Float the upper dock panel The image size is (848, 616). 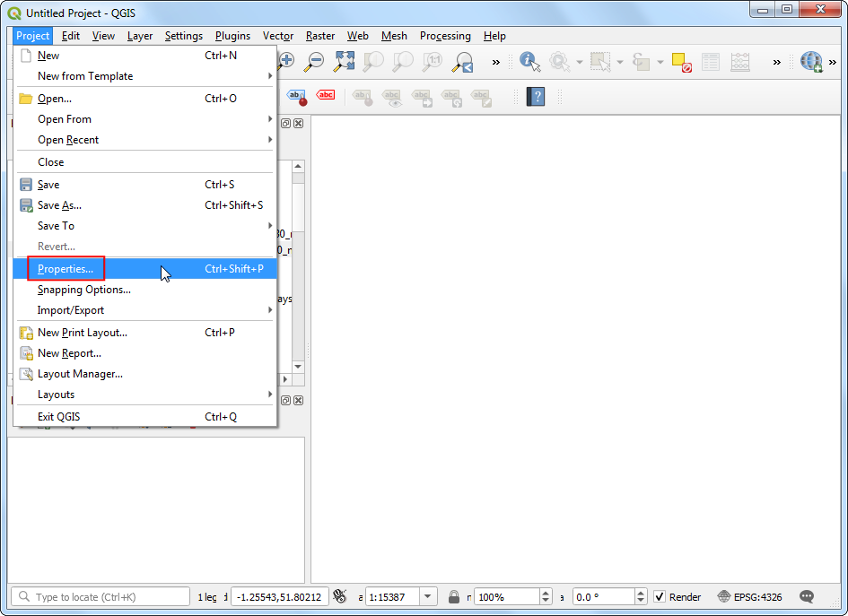click(285, 123)
